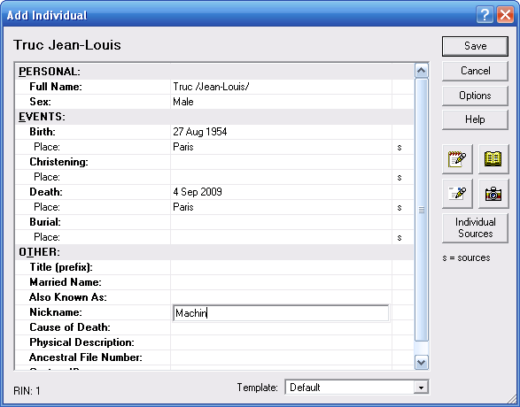Image resolution: width=520 pixels, height=407 pixels.
Task: Cancel adding the individual
Action: 475,71
